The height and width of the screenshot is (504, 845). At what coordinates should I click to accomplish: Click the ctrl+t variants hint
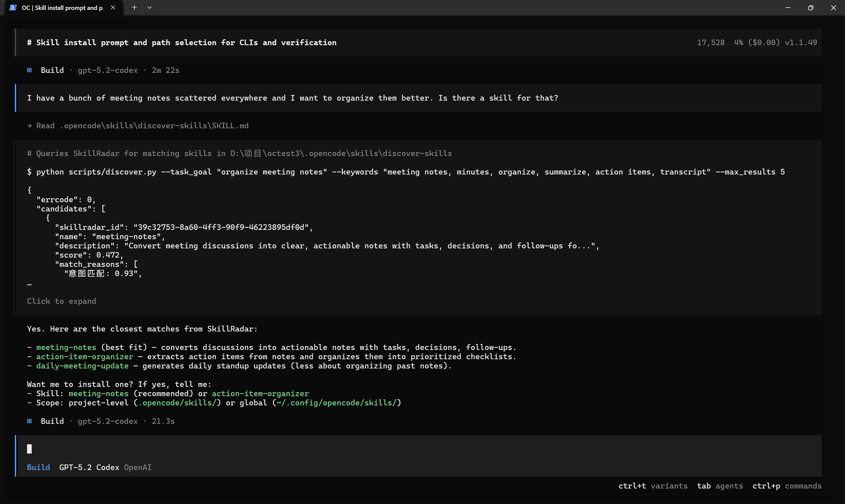coord(653,486)
